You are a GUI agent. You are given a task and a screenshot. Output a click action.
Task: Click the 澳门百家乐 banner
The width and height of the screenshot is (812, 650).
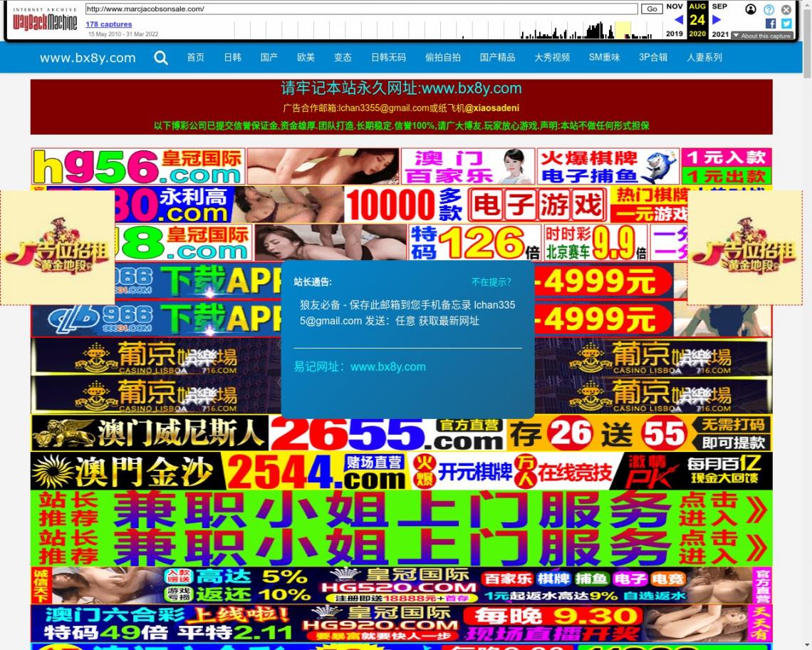pyautogui.click(x=468, y=166)
